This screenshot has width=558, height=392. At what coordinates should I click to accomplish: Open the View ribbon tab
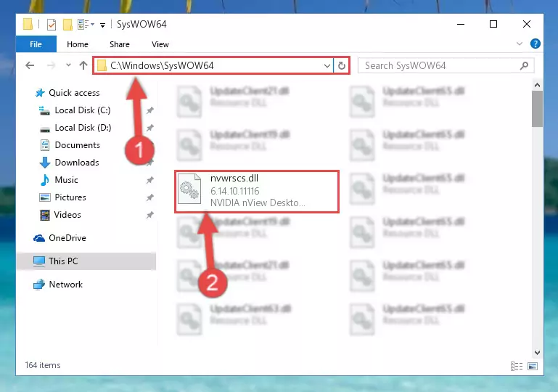pos(160,44)
